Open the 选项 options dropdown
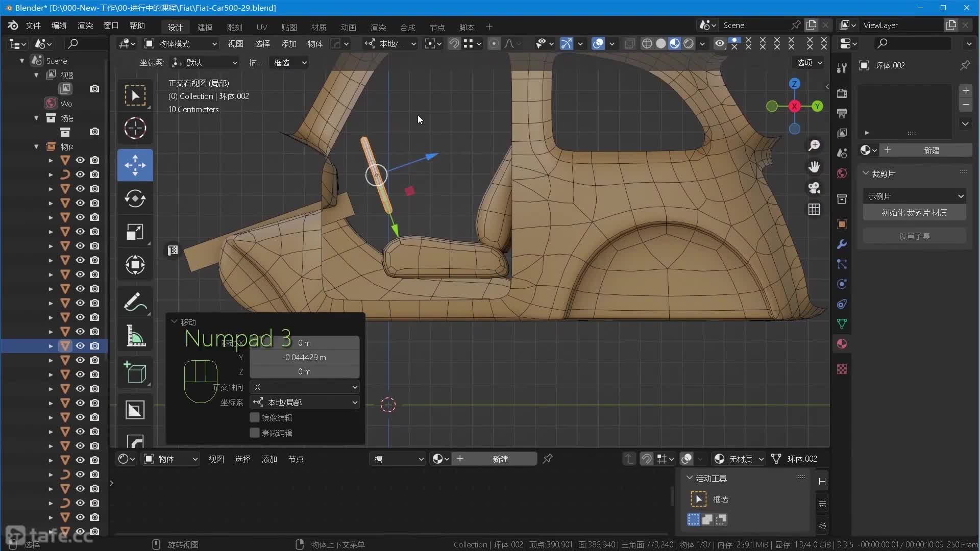This screenshot has height=551, width=980. [x=810, y=63]
